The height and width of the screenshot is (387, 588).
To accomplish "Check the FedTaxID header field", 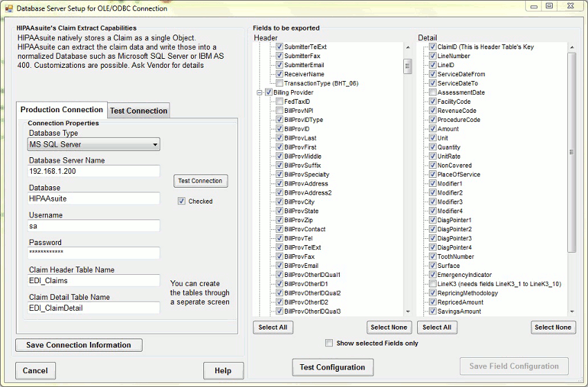I will click(x=279, y=102).
